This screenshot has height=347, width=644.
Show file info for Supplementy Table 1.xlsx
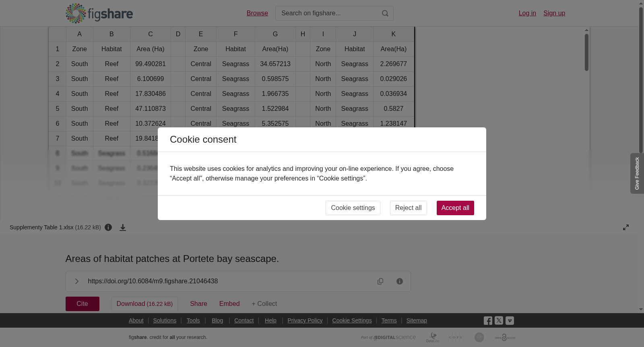108,227
